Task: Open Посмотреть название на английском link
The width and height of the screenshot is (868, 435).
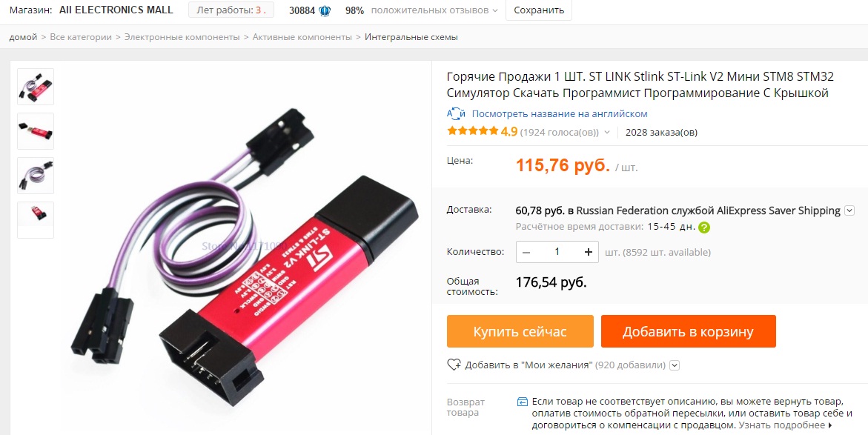Action: click(560, 114)
